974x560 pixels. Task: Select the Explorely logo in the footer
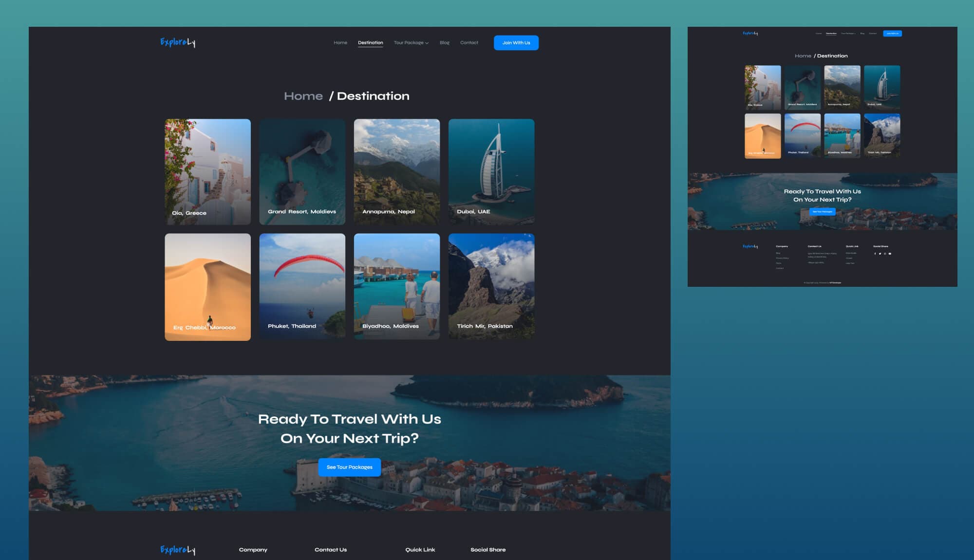177,549
